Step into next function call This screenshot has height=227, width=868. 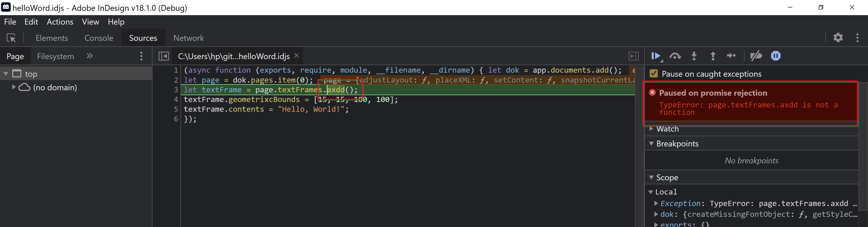coord(694,56)
